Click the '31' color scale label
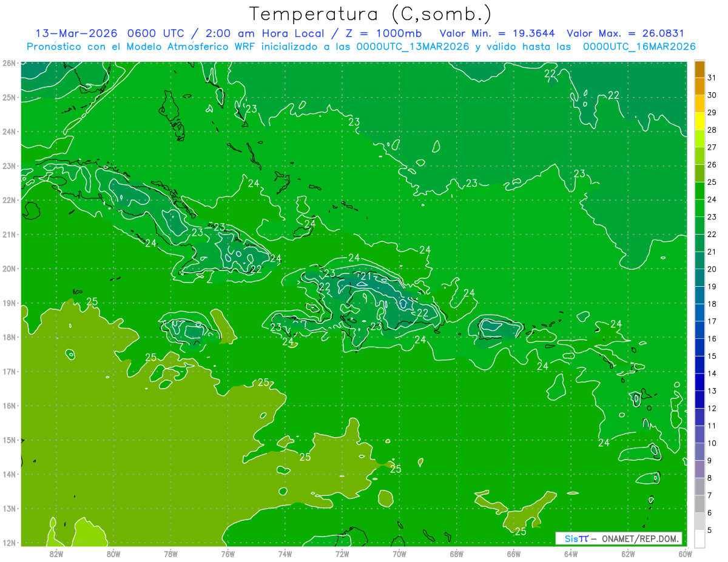728x562 pixels. pos(712,78)
